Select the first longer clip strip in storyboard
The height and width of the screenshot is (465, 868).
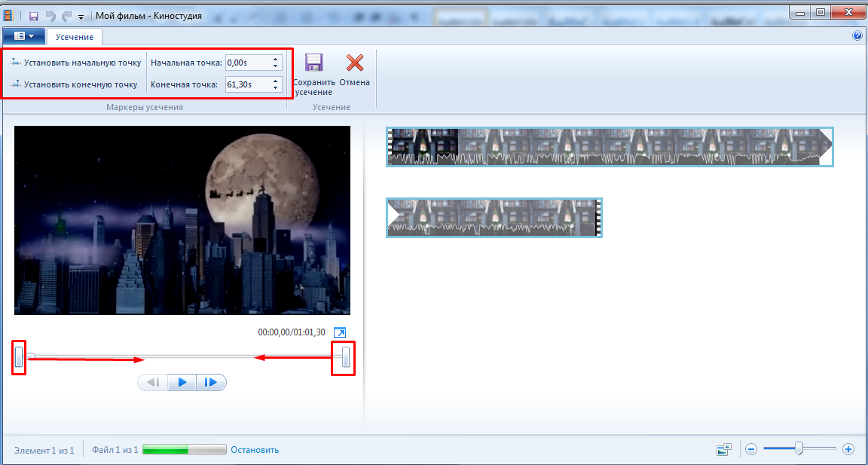click(x=610, y=147)
